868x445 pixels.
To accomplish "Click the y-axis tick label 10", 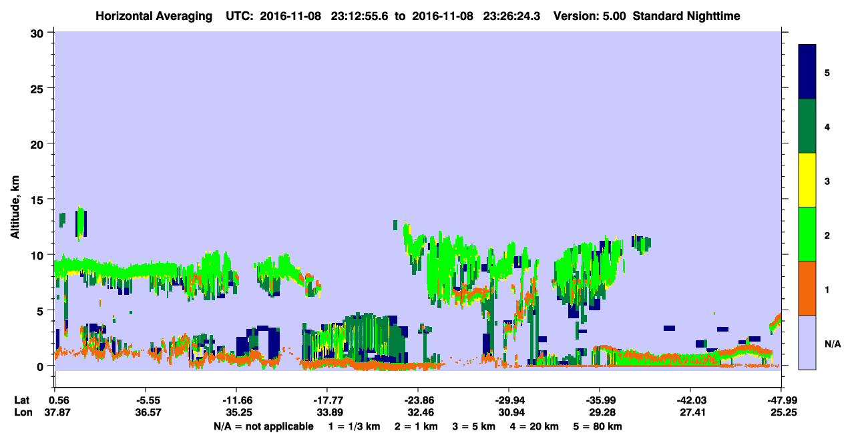I will [39, 255].
